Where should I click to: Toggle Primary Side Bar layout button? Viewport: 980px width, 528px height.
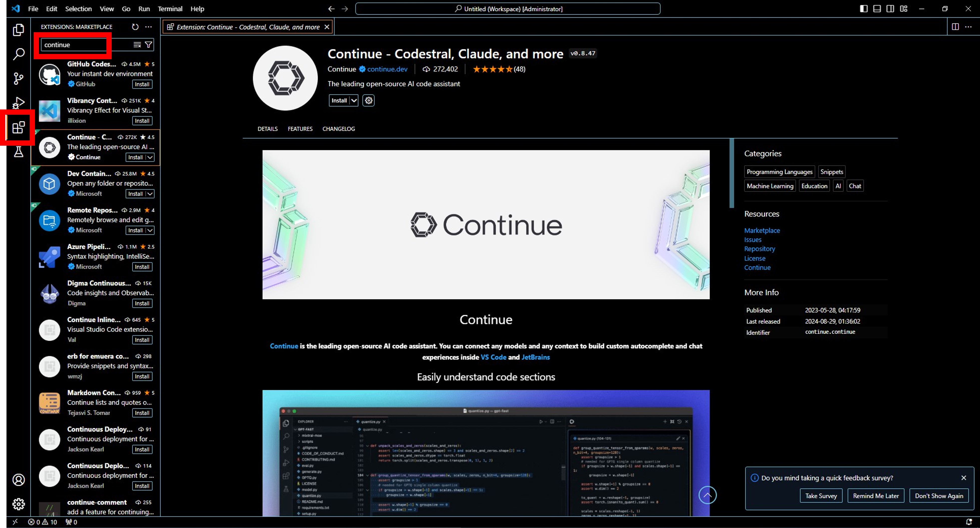point(864,9)
